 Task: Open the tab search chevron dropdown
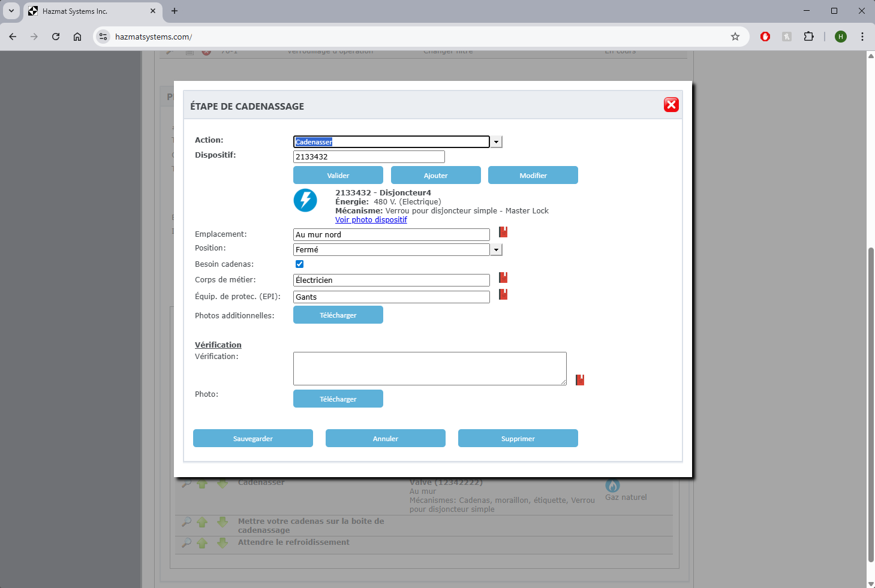point(11,11)
